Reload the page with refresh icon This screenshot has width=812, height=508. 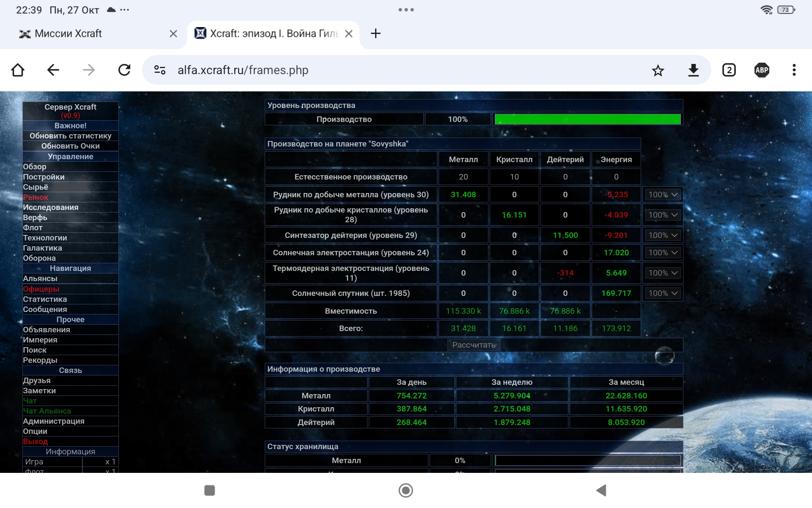(x=124, y=70)
